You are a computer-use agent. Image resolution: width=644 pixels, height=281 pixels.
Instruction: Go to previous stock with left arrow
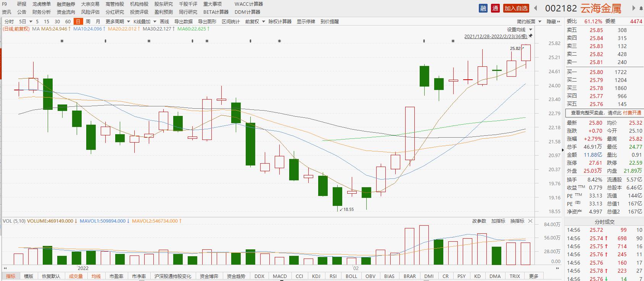536,8
